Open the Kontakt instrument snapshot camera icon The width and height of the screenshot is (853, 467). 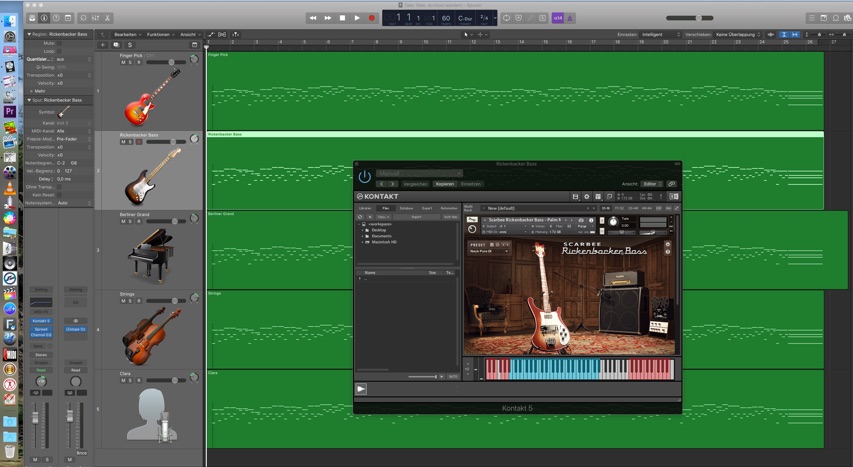[x=582, y=220]
